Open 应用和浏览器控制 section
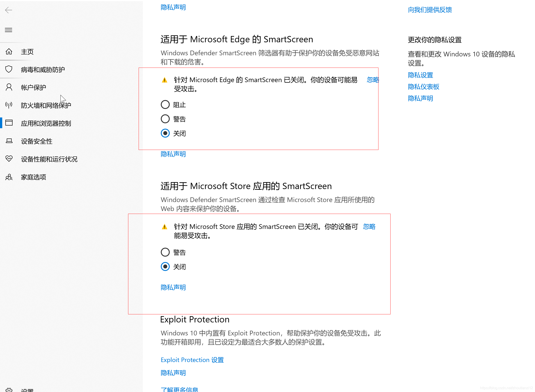This screenshot has width=535, height=392. coord(46,123)
